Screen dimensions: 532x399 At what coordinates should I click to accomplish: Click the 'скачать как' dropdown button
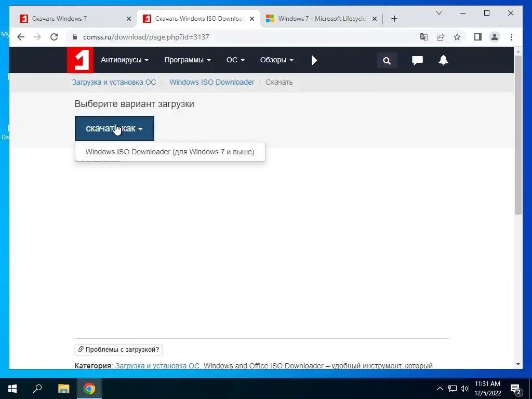tap(114, 128)
